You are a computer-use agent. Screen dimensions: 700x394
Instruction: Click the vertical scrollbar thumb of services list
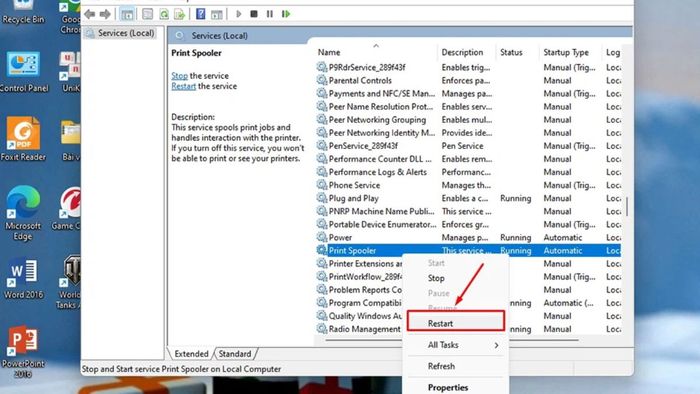(x=627, y=206)
